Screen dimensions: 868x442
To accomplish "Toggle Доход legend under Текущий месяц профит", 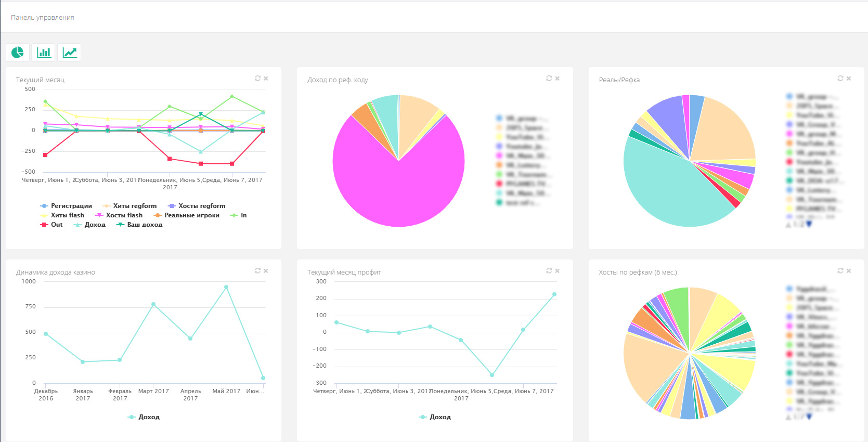I will point(435,417).
